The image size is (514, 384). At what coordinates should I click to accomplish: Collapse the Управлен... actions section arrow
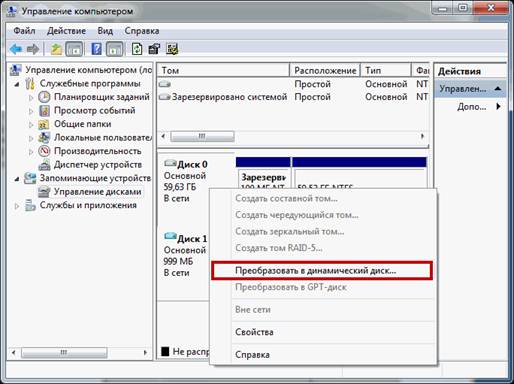pos(498,89)
